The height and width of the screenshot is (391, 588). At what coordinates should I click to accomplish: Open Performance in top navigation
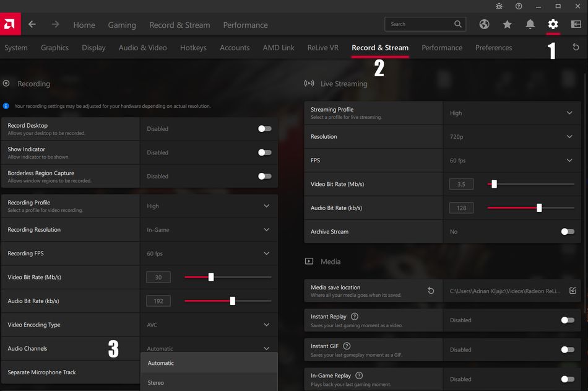(245, 25)
